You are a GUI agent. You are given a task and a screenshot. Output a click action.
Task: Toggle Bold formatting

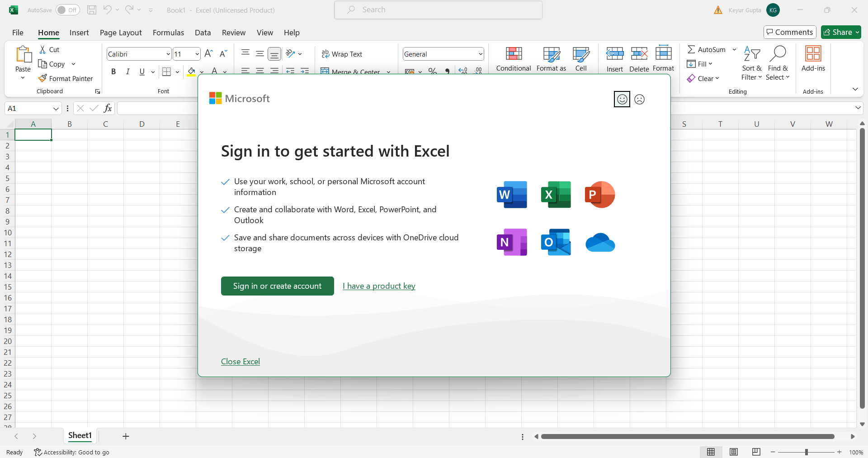pyautogui.click(x=113, y=72)
